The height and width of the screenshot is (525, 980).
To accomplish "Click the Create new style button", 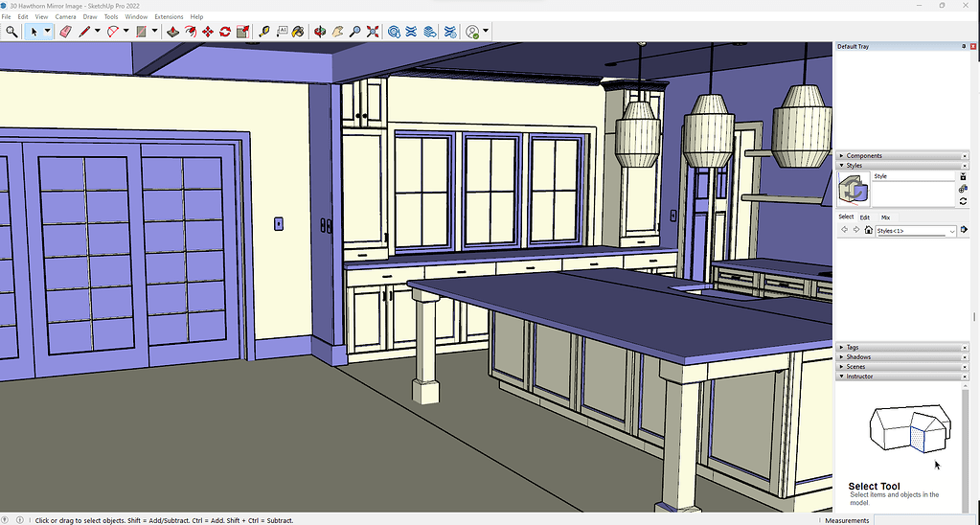I will tap(963, 189).
